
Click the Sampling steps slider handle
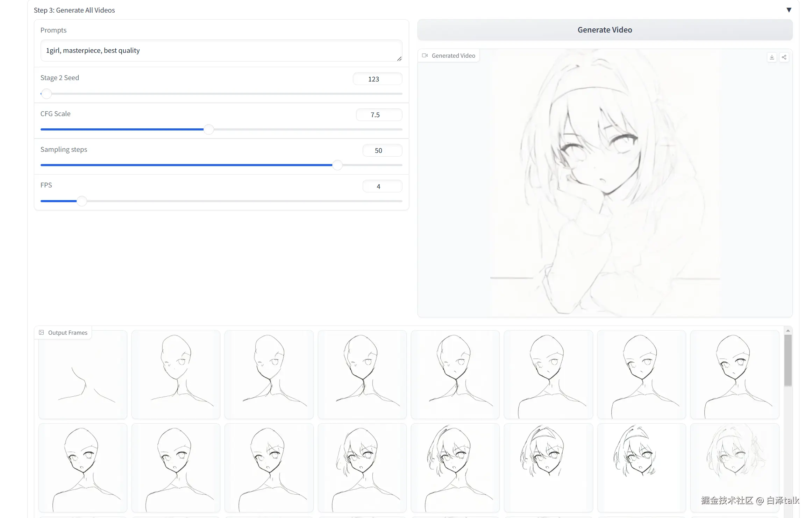[x=337, y=165]
